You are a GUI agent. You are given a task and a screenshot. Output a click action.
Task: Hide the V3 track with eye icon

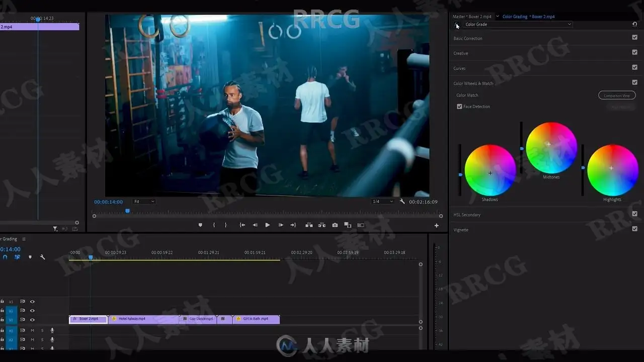(x=32, y=302)
